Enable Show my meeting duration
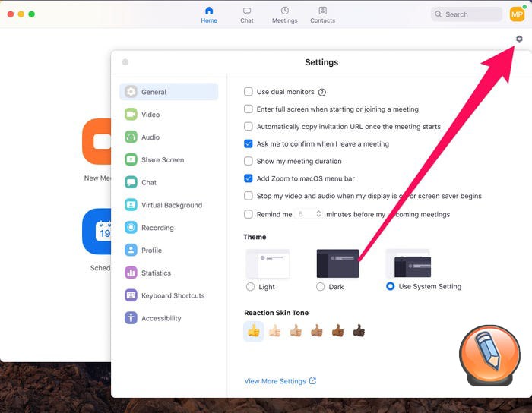The width and height of the screenshot is (532, 413). (249, 161)
